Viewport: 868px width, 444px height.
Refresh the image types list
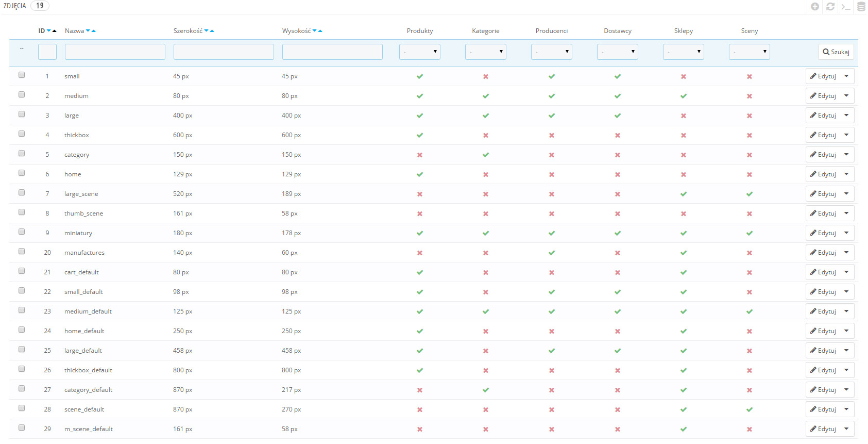pos(830,7)
